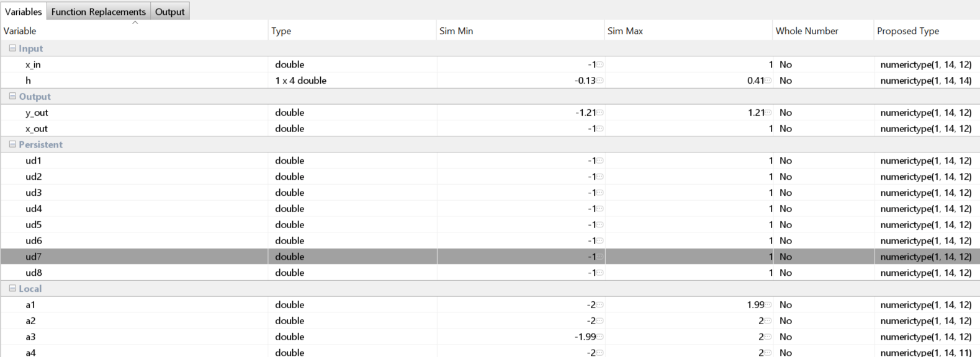Edit the proposed type for variable h
This screenshot has width=980, height=357.
pos(925,81)
